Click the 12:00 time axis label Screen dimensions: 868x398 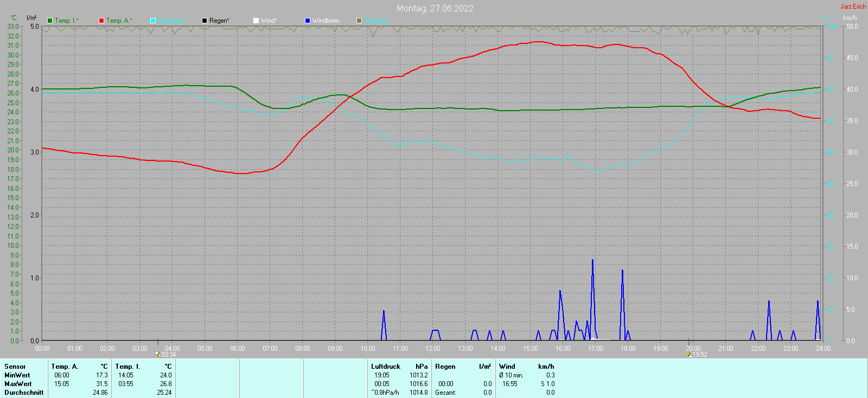[x=433, y=349]
